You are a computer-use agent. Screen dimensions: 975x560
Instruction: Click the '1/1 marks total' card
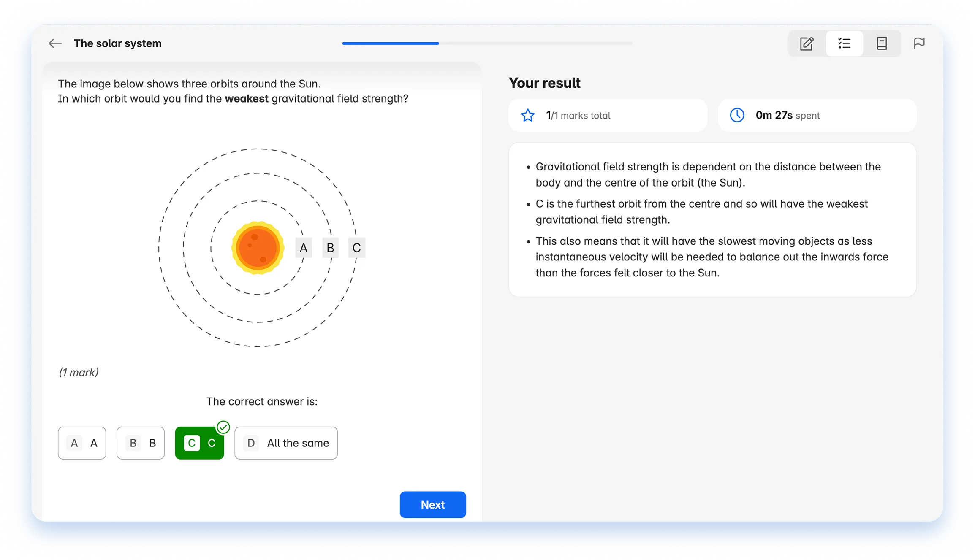pyautogui.click(x=608, y=115)
